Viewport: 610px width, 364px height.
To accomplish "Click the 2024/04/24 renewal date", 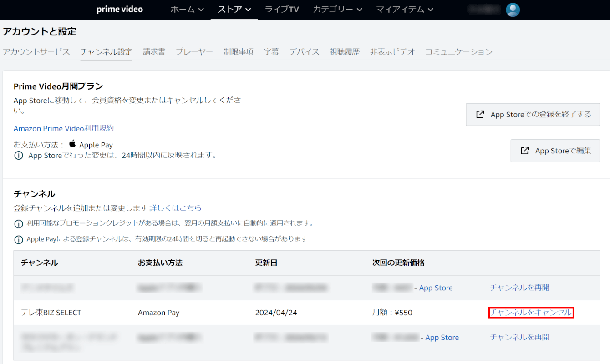I will 276,313.
